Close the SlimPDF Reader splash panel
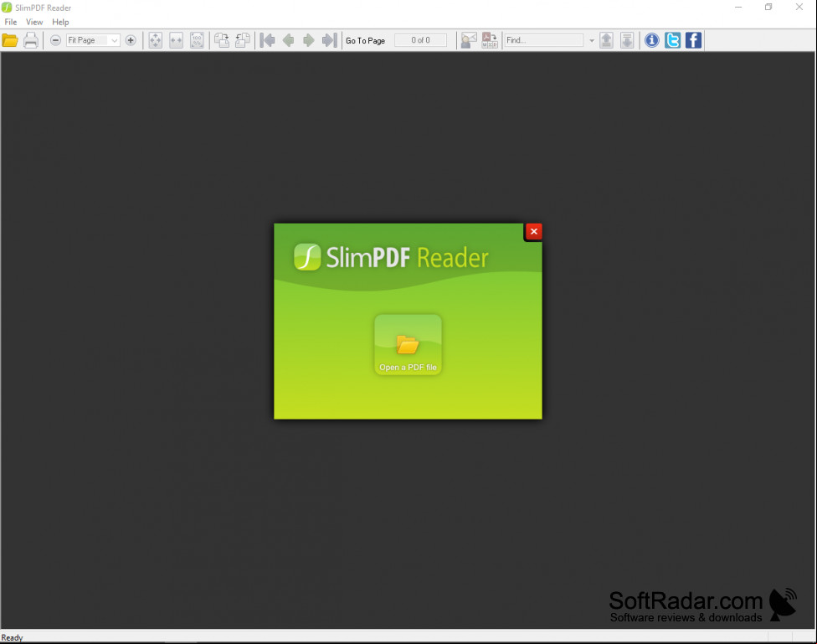 [533, 231]
